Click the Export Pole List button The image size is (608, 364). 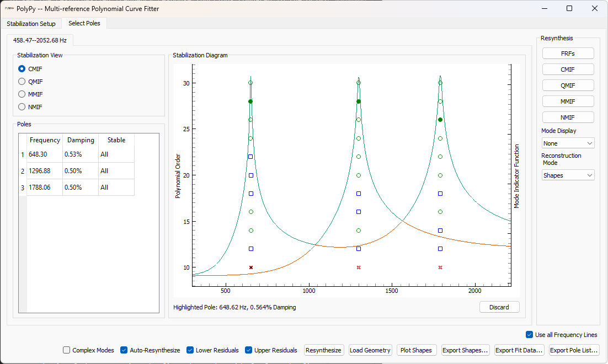[574, 350]
